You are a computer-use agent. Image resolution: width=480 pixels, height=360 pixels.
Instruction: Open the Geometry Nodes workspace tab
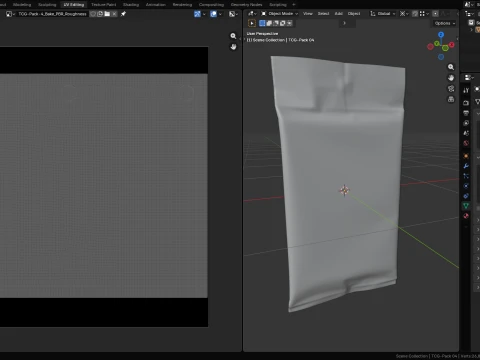click(x=247, y=5)
